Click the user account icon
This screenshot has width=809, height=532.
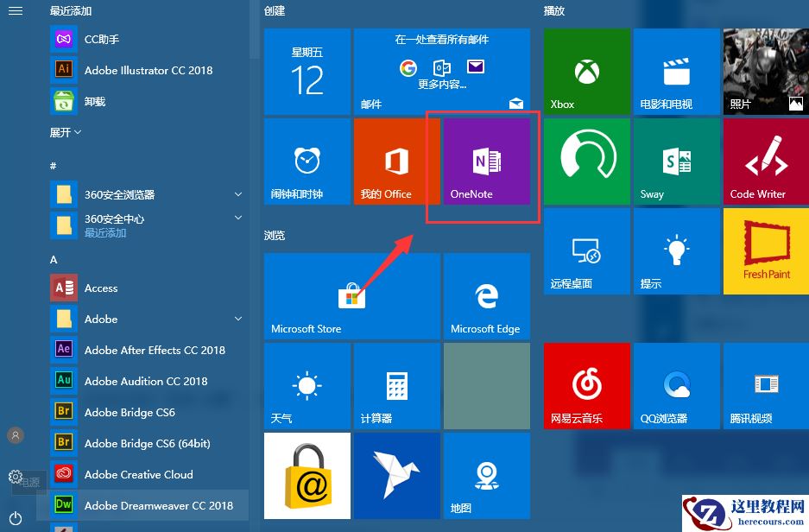tap(16, 435)
